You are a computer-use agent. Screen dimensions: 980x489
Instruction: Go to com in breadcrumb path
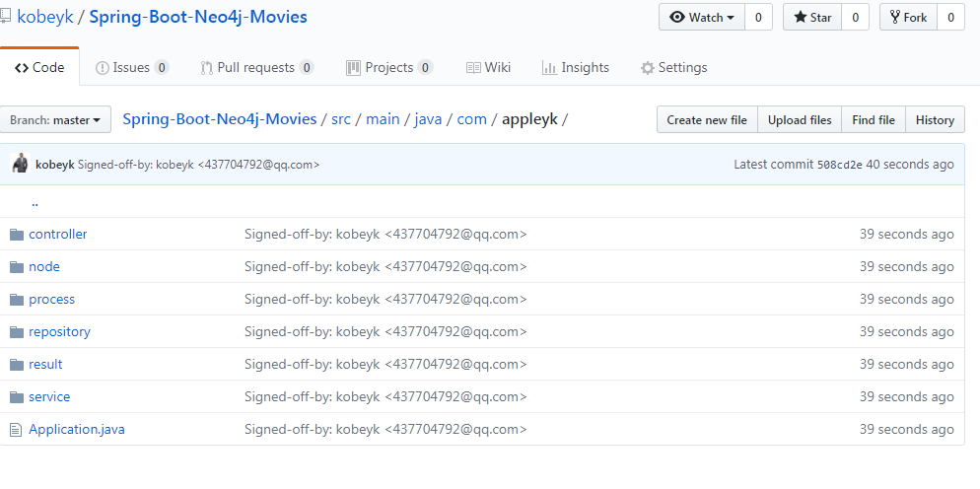coord(472,119)
